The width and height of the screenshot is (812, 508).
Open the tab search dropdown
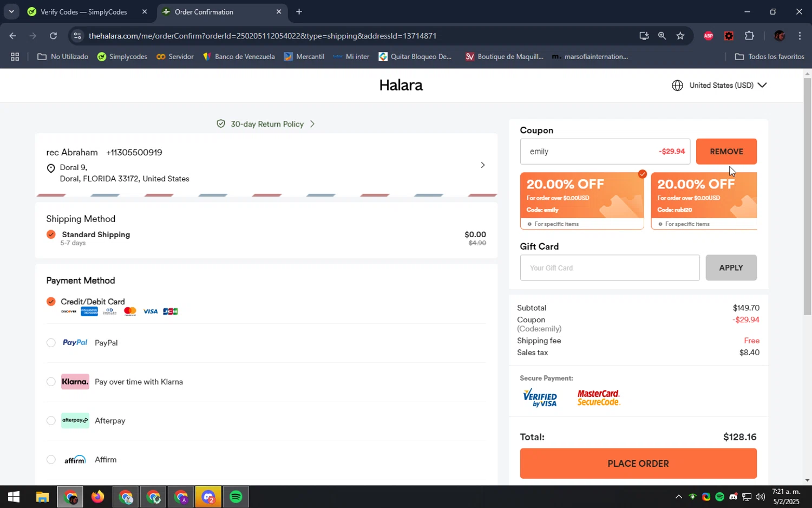(11, 12)
